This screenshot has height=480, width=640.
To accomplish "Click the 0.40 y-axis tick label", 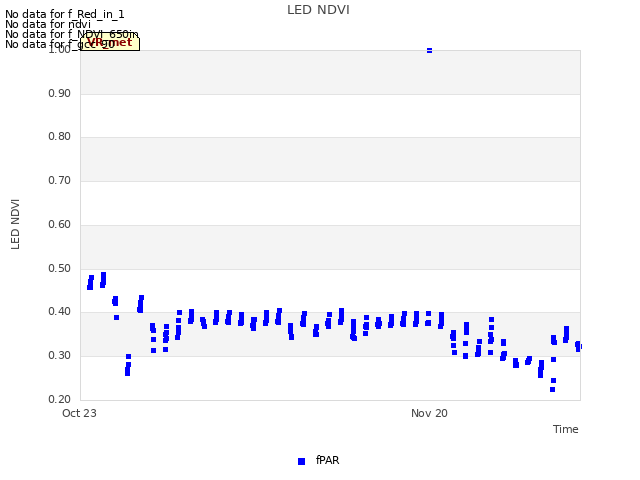I will pos(60,311).
